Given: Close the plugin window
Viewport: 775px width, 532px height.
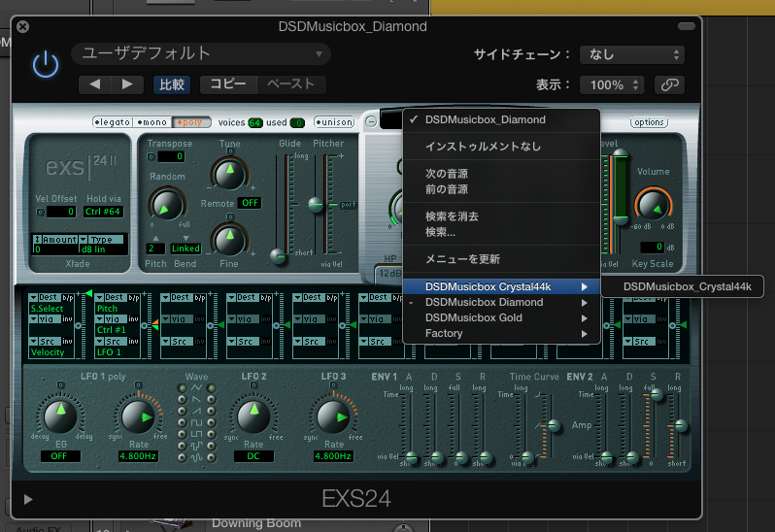Looking at the screenshot, I should tap(22, 26).
